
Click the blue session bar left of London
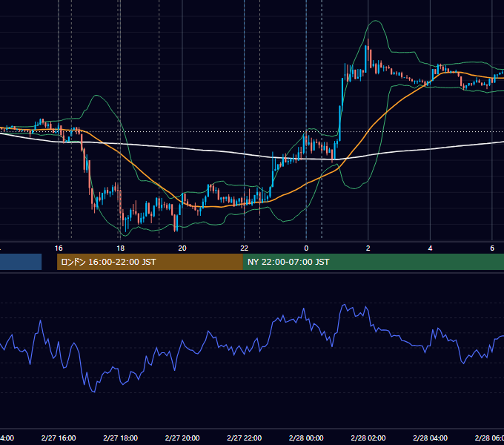(x=21, y=262)
